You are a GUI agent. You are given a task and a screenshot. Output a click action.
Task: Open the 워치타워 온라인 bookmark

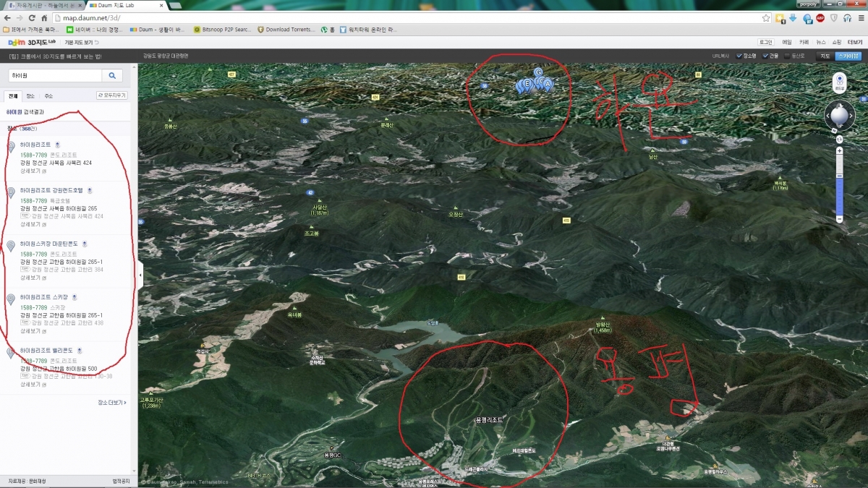tap(369, 30)
